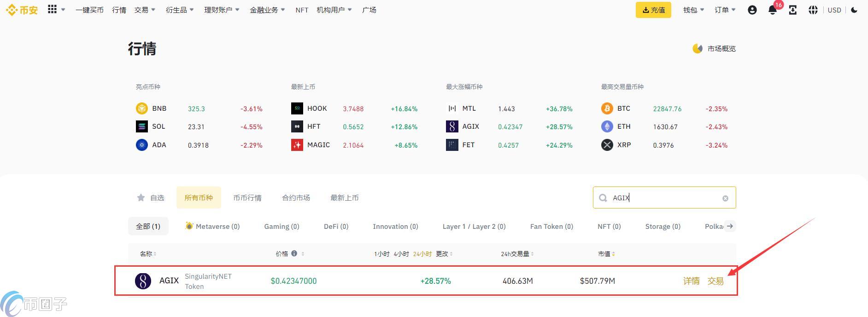Sort the table by 24h交易量
Image resolution: width=868 pixels, height=317 pixels.
(x=517, y=254)
